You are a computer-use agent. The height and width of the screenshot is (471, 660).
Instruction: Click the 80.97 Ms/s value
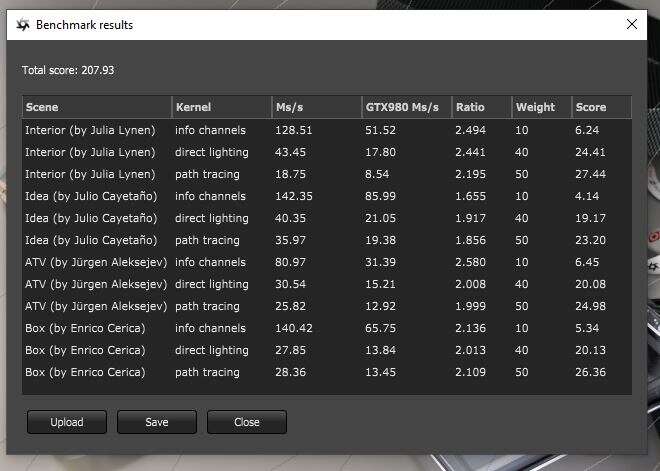(x=290, y=262)
